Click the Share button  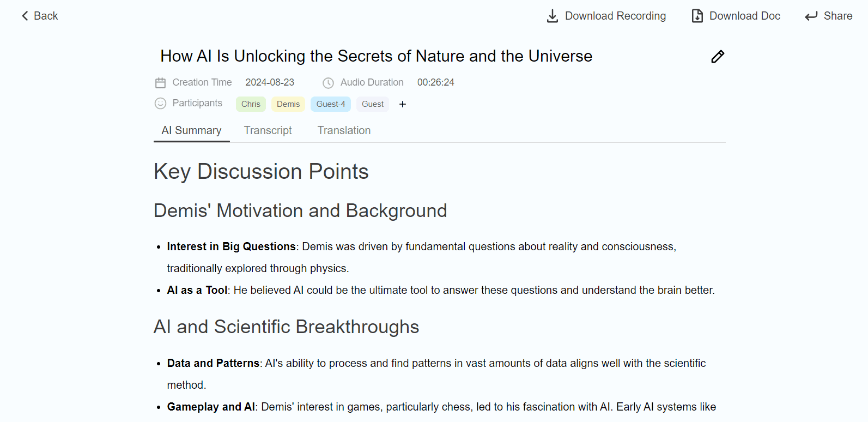tap(837, 16)
